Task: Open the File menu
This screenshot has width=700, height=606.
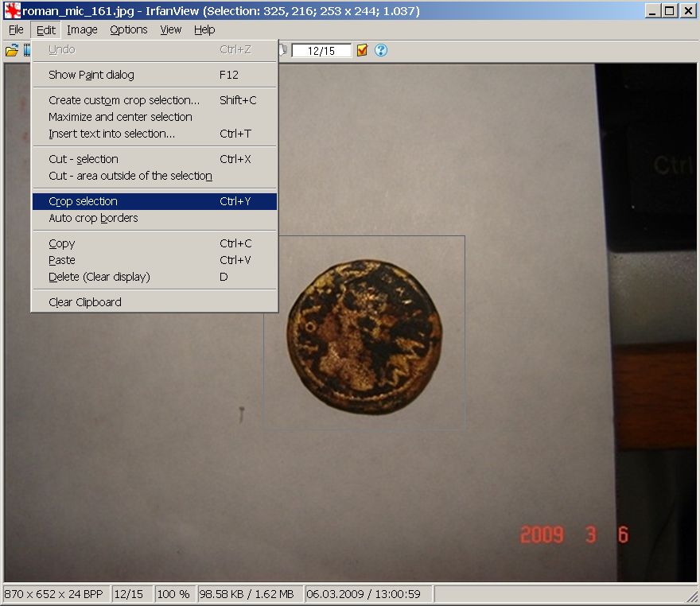Action: pyautogui.click(x=16, y=29)
